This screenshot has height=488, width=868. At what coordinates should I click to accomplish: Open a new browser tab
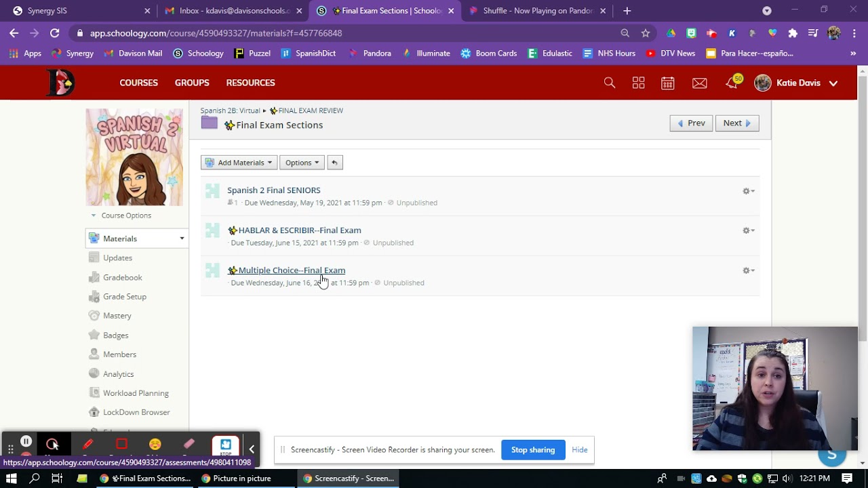627,11
